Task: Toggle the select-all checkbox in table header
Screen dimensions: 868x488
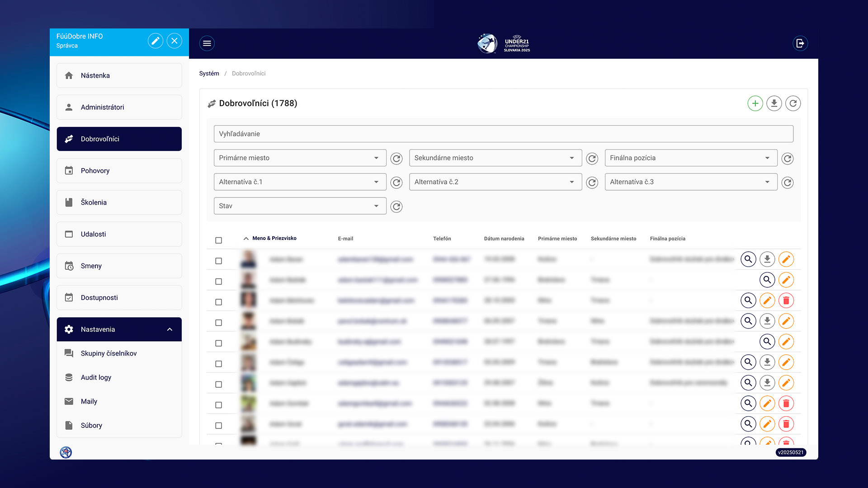Action: pyautogui.click(x=219, y=240)
